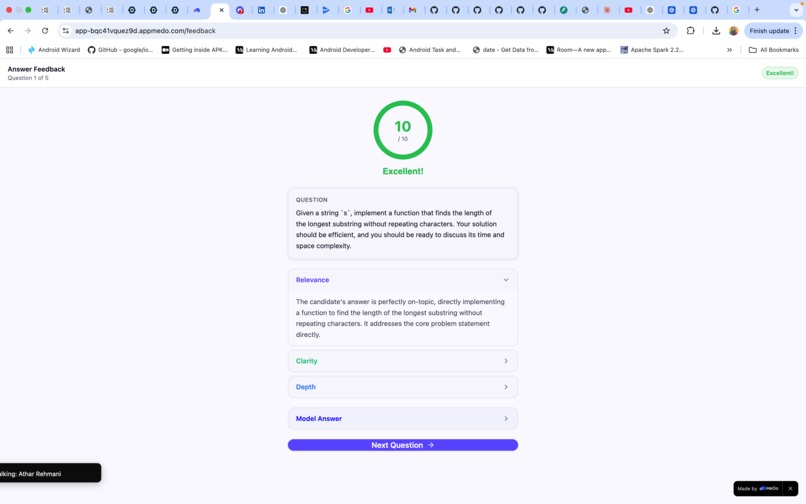Click the 10/10 score circle
This screenshot has height=504, width=806.
[x=402, y=130]
